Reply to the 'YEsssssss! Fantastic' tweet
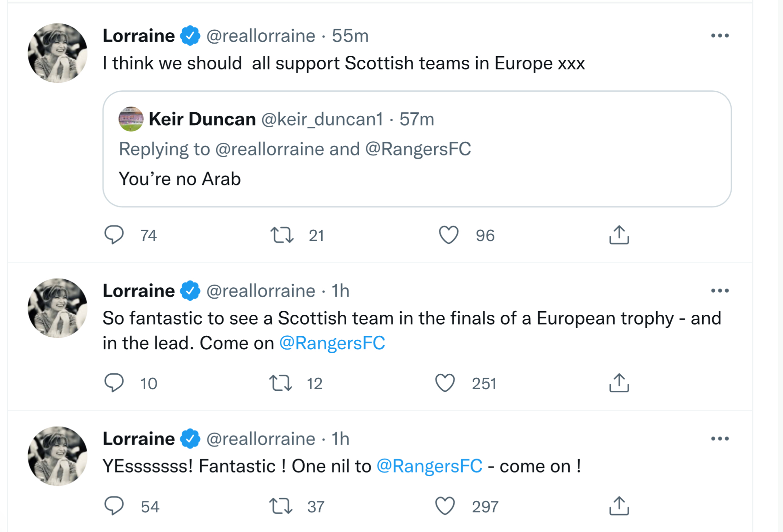The image size is (783, 532). [114, 506]
